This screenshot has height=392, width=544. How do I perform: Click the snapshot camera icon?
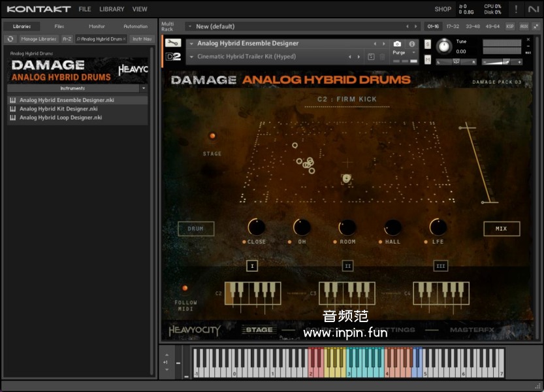pos(397,44)
